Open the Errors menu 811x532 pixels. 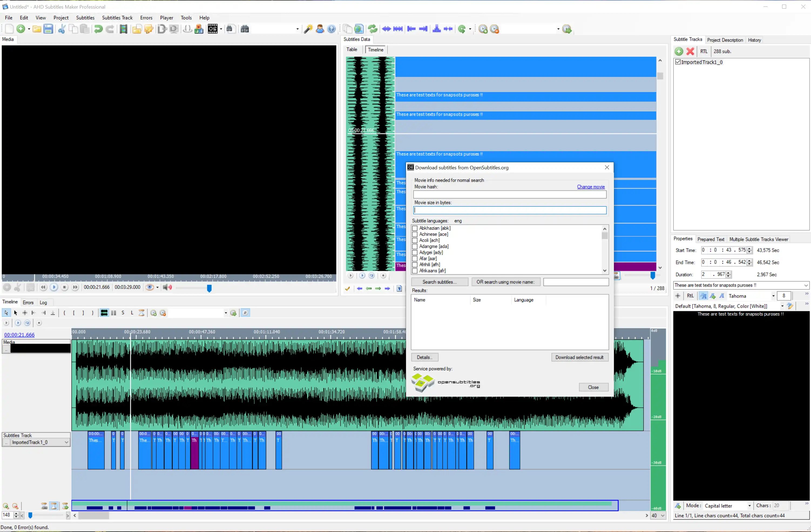tap(146, 18)
